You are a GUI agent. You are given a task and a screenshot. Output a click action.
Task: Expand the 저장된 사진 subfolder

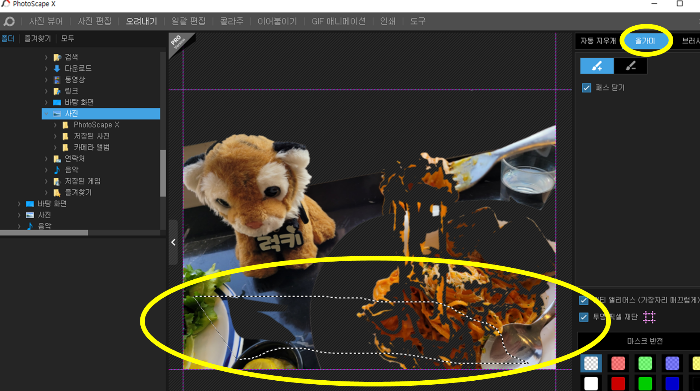point(55,136)
